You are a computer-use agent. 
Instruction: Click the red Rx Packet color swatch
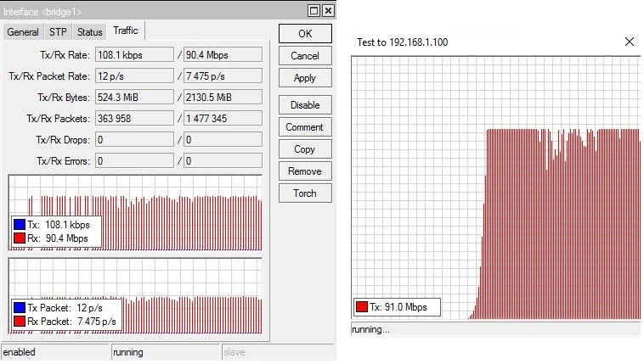pos(20,322)
